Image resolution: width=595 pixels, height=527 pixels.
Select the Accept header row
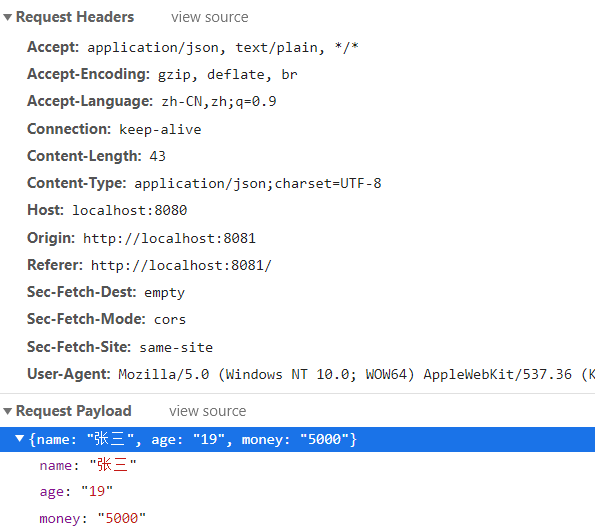point(193,47)
